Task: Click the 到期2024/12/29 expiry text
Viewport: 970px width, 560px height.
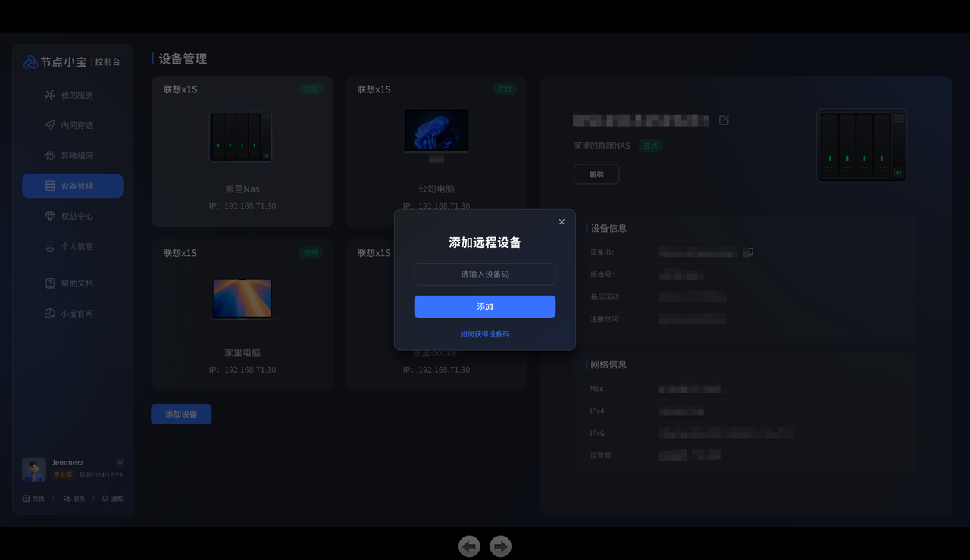Action: click(x=101, y=475)
